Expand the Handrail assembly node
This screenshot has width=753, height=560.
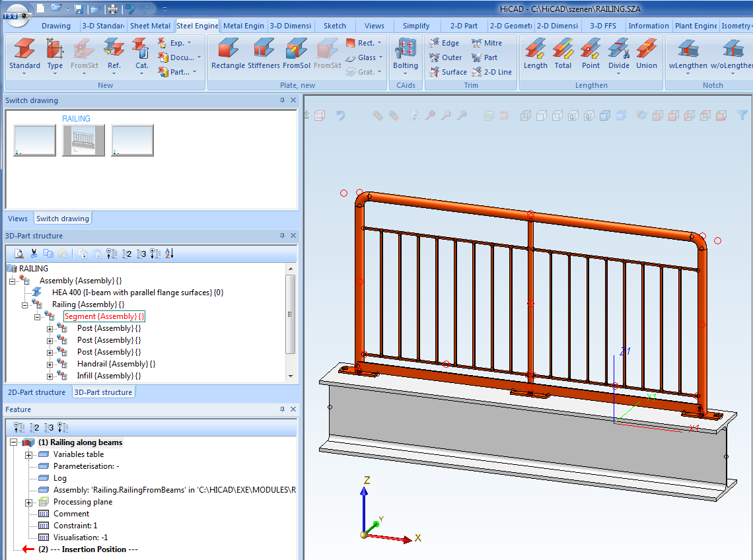tap(50, 364)
